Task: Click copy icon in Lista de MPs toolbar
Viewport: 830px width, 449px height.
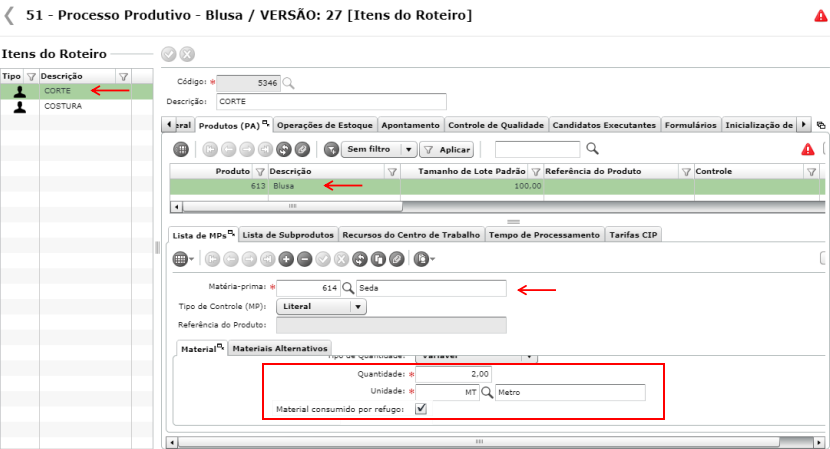Action: pos(378,259)
